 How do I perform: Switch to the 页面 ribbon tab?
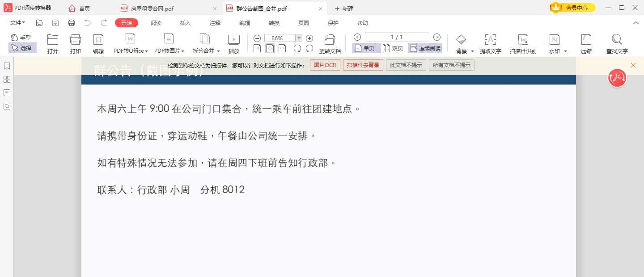304,23
